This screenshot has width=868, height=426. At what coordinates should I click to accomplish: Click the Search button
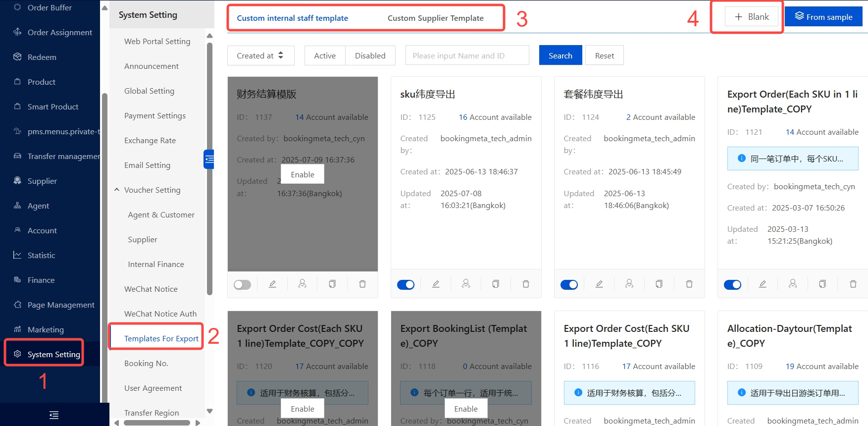(560, 55)
